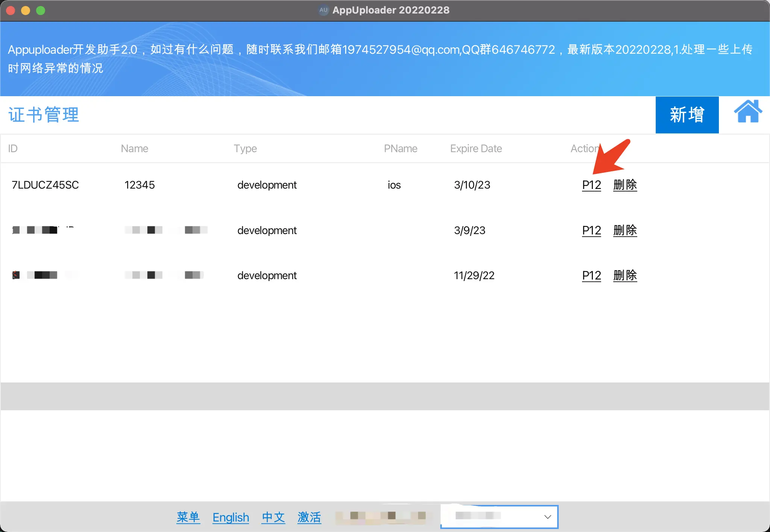Click the Type column header

point(245,148)
